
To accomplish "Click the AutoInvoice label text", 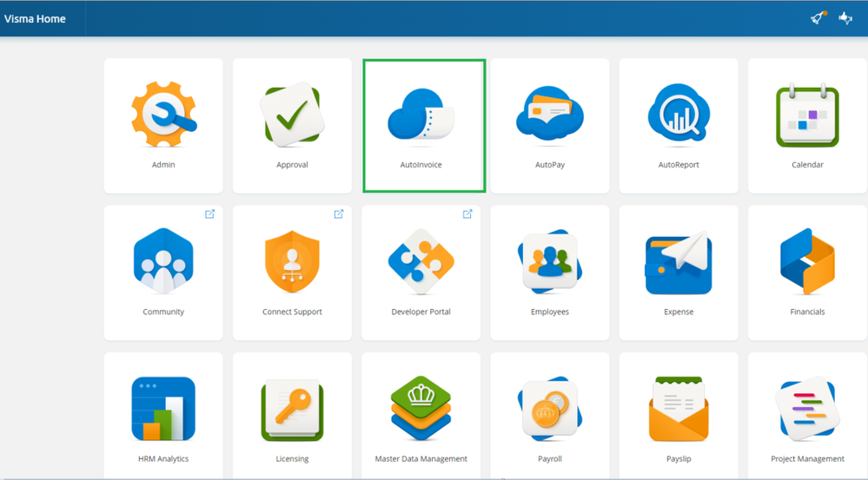I will click(x=421, y=165).
